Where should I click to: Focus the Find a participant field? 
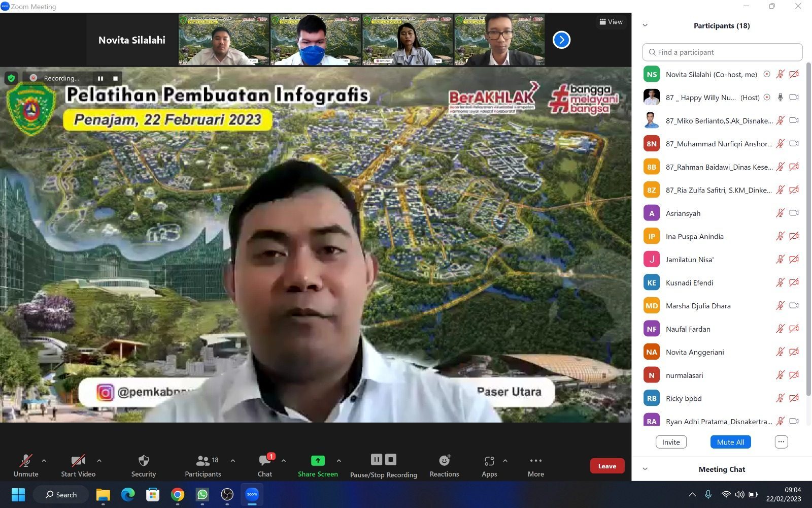click(x=722, y=52)
